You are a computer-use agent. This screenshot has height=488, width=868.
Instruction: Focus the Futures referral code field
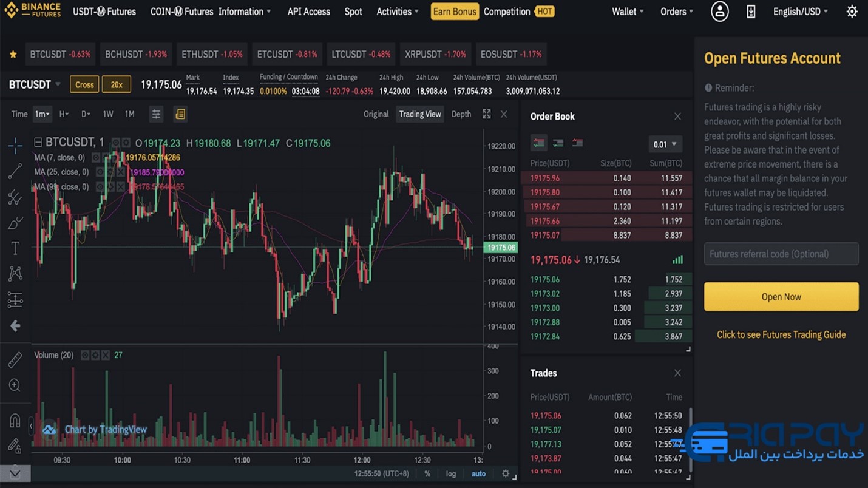(x=781, y=254)
